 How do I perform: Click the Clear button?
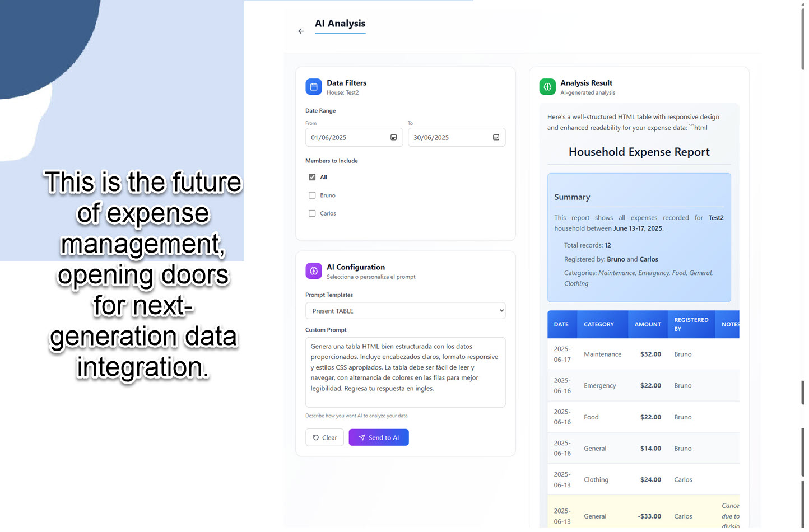[324, 437]
